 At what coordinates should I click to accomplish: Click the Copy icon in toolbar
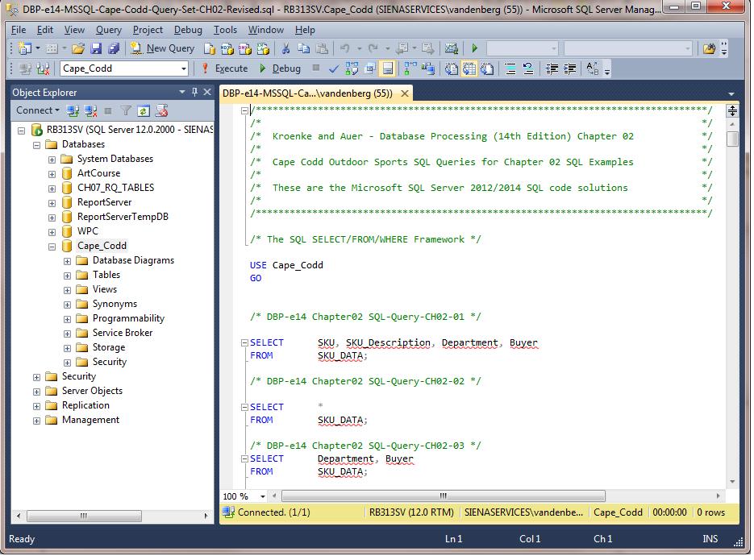303,48
